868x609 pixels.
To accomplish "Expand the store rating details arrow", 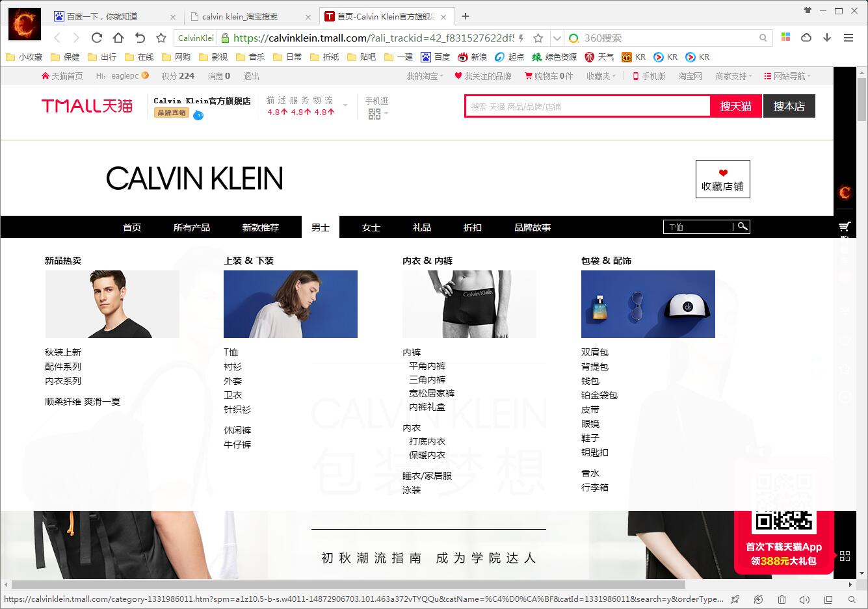I will (x=345, y=105).
